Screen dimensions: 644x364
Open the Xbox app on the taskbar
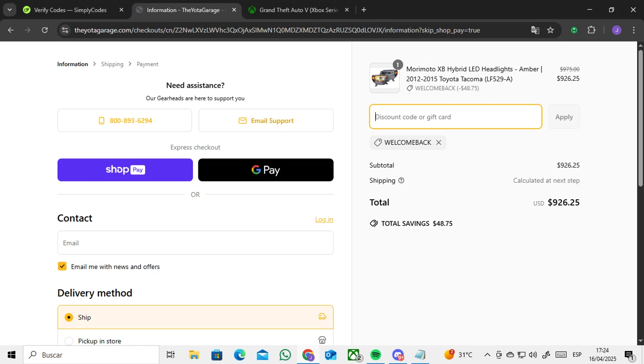click(x=353, y=355)
